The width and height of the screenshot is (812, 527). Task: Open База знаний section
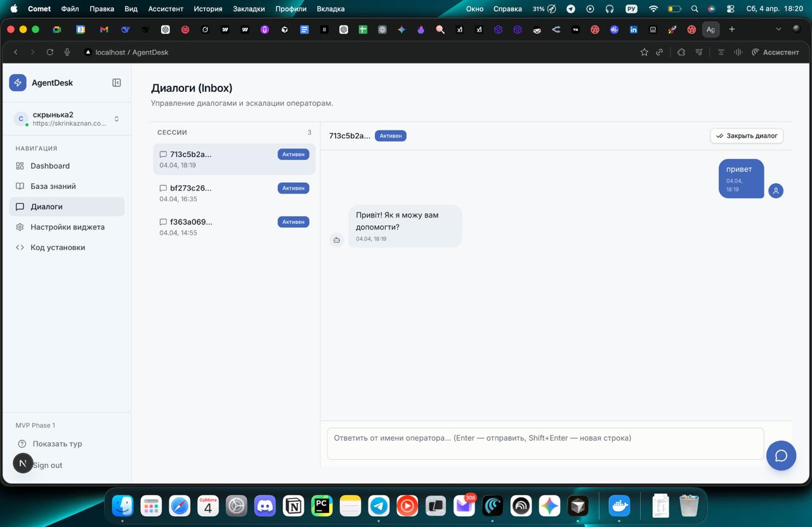click(x=67, y=186)
